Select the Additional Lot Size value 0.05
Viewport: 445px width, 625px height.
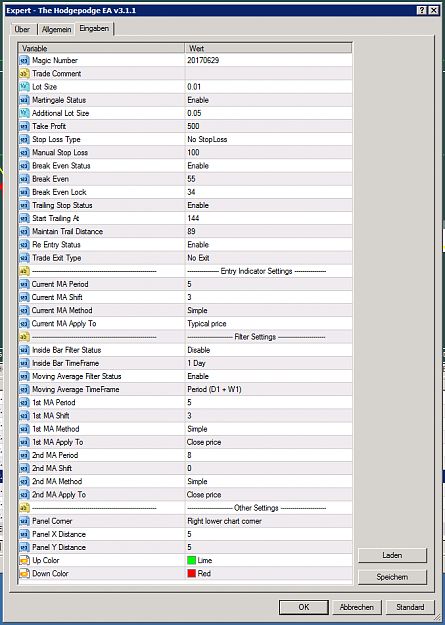(x=194, y=113)
